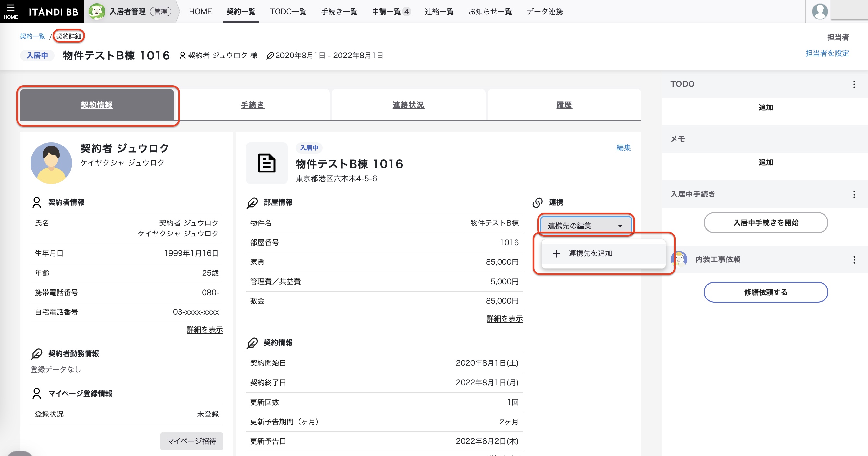Click the 契約開始日 value 2020年8月1日(土)
The height and width of the screenshot is (456, 868).
pos(487,363)
